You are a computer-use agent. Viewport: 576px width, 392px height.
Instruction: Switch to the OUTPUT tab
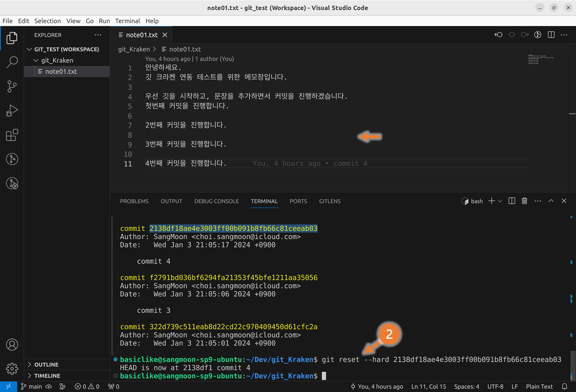tap(172, 201)
